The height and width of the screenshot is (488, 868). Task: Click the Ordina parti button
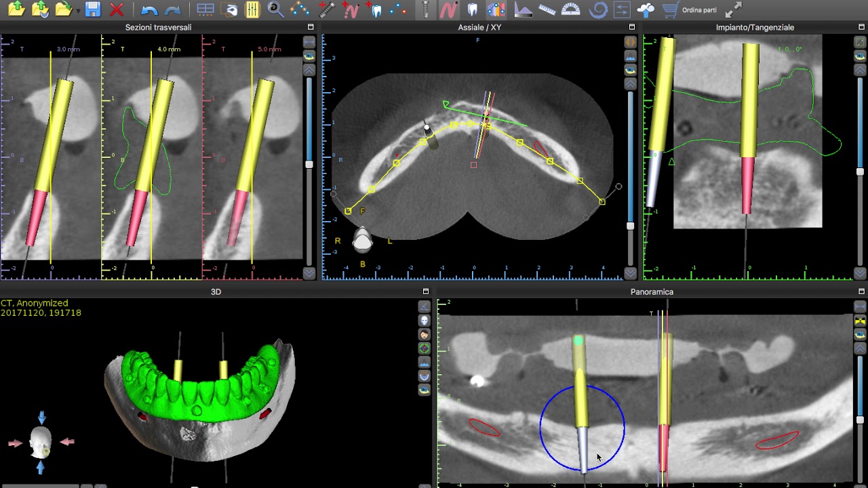click(699, 10)
